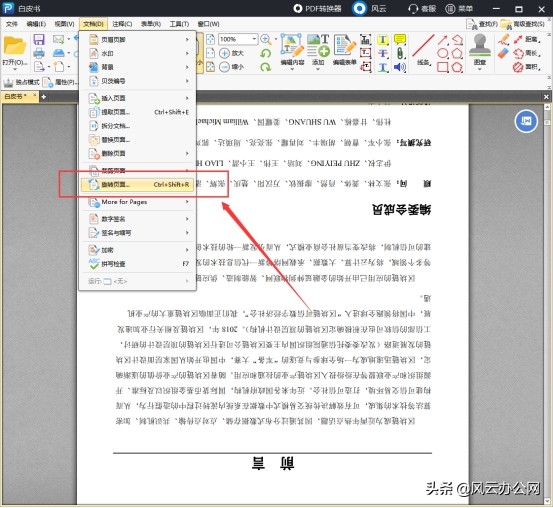This screenshot has height=508, width=553.
Task: Click the save (floppy disk) icon
Action: click(39, 40)
